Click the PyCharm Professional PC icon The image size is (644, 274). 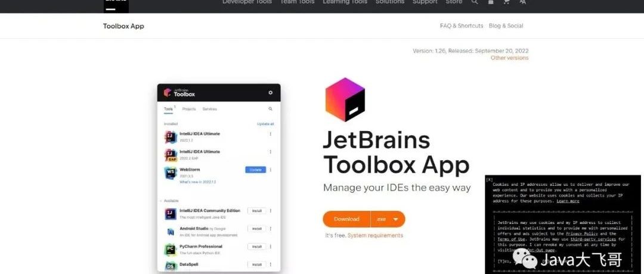click(171, 250)
